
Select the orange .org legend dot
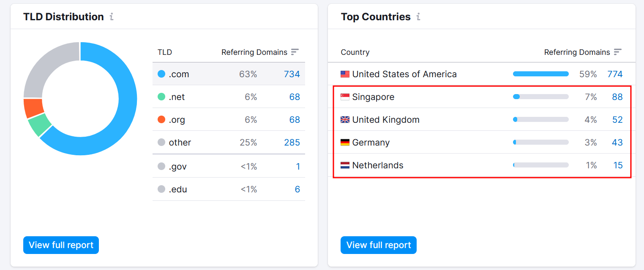tap(161, 120)
